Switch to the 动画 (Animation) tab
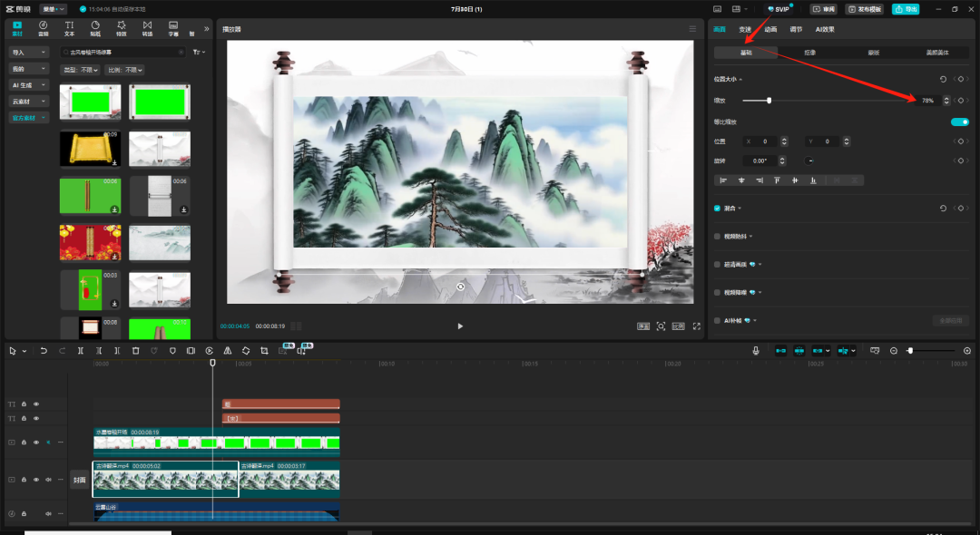The height and width of the screenshot is (535, 980). [770, 29]
